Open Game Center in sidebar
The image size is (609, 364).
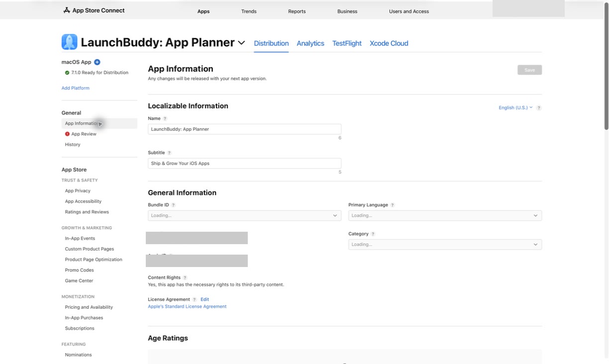click(x=79, y=281)
